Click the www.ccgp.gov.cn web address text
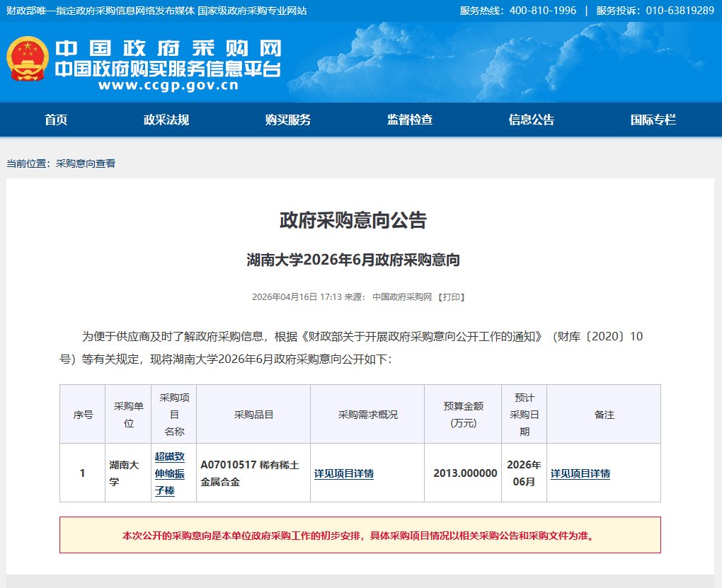The image size is (722, 588). [x=168, y=85]
